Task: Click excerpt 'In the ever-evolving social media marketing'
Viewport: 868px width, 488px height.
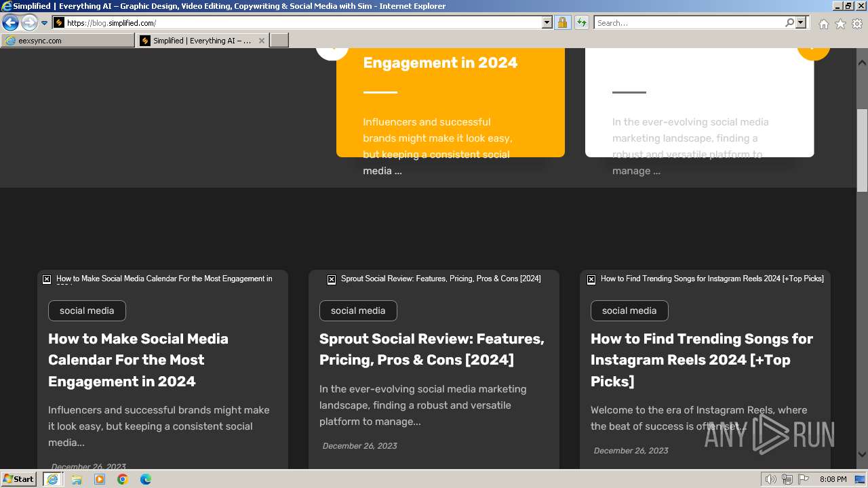Action: [x=422, y=389]
